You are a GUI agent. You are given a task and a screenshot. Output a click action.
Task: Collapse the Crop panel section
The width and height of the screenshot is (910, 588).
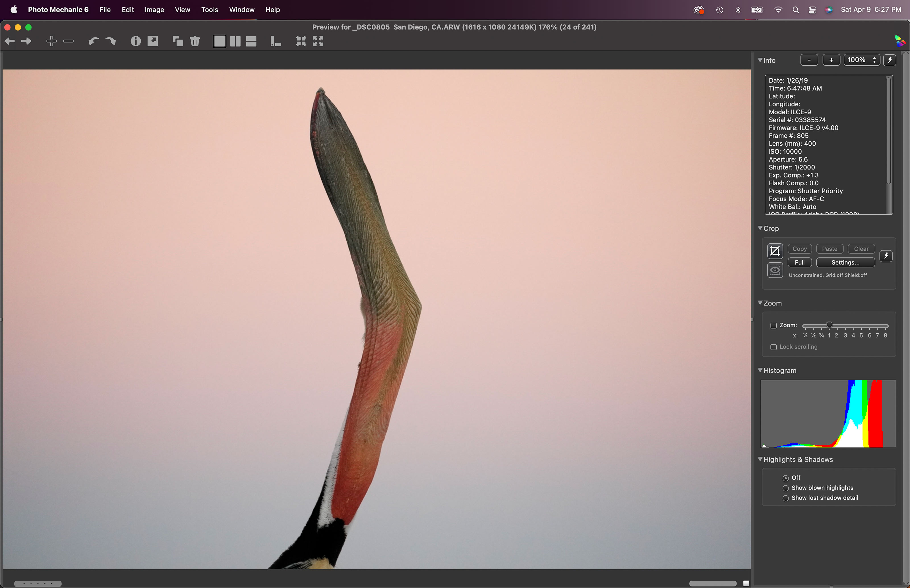click(x=760, y=228)
